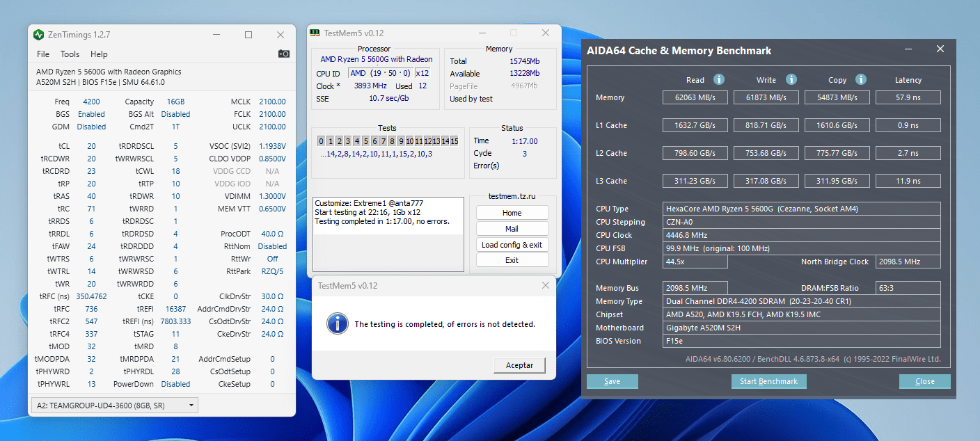Select test box 5 in TestMem5 Tests
Viewport: 980px width, 441px height.
365,141
